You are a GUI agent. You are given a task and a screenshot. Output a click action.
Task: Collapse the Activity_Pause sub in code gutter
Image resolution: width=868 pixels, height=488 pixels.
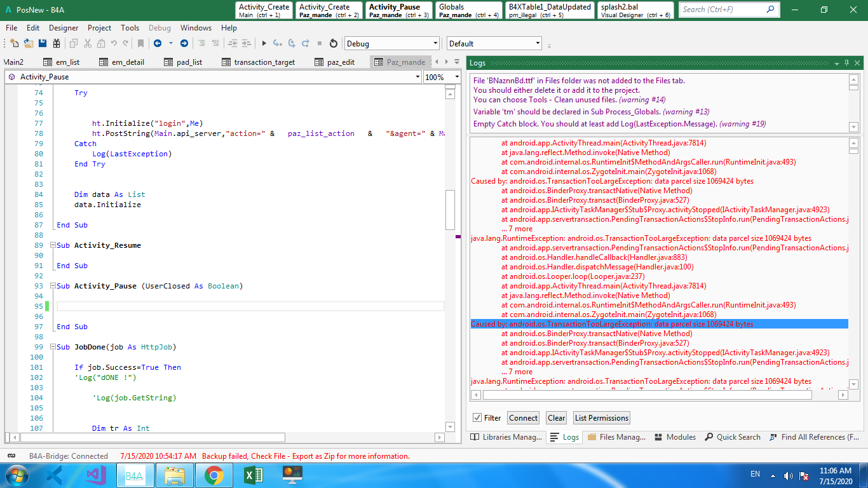(x=52, y=286)
